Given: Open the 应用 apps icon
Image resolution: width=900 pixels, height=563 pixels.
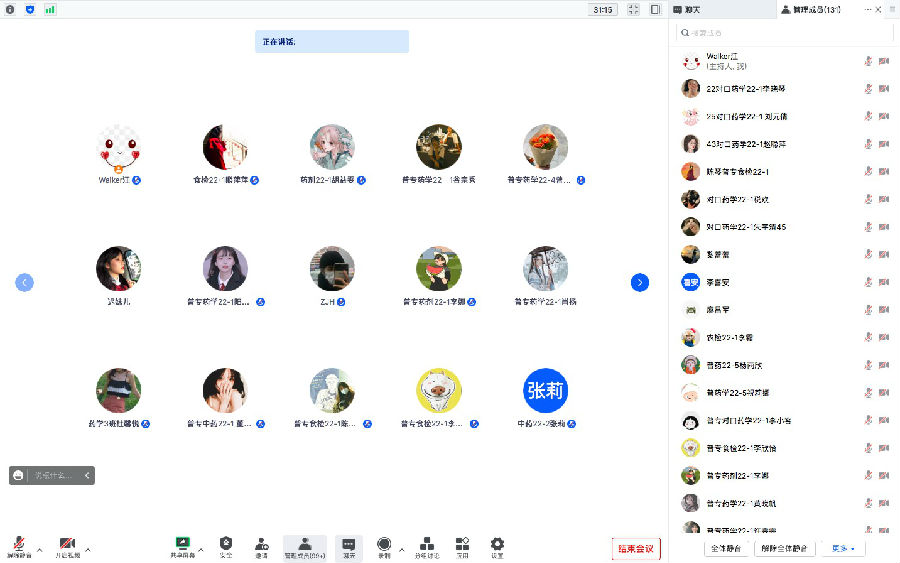Looking at the screenshot, I should 462,545.
